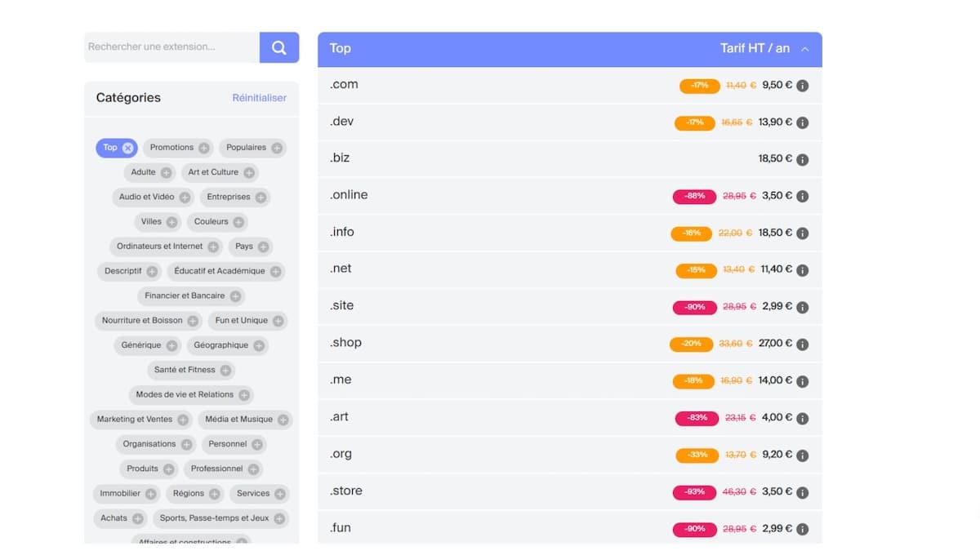Click the Top table header label
The height and width of the screenshot is (551, 980).
[340, 48]
